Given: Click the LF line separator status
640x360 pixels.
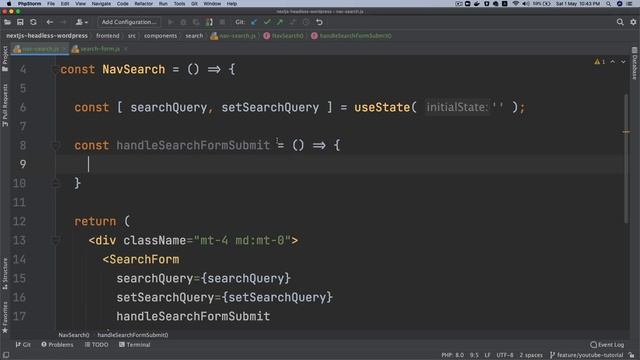Looking at the screenshot, I should point(487,356).
